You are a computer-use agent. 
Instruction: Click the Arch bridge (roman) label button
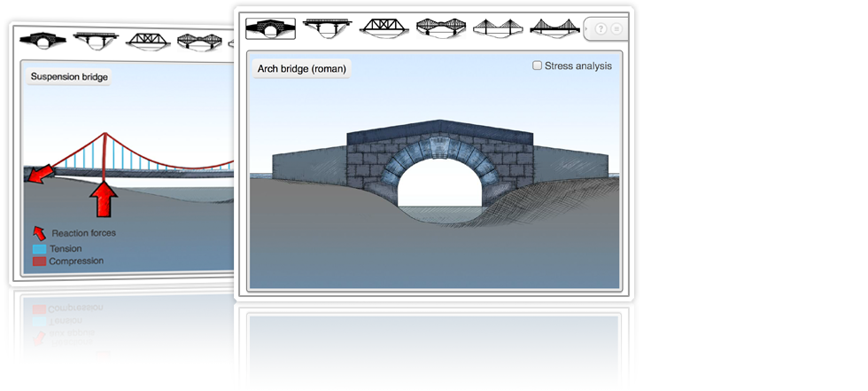pyautogui.click(x=302, y=68)
